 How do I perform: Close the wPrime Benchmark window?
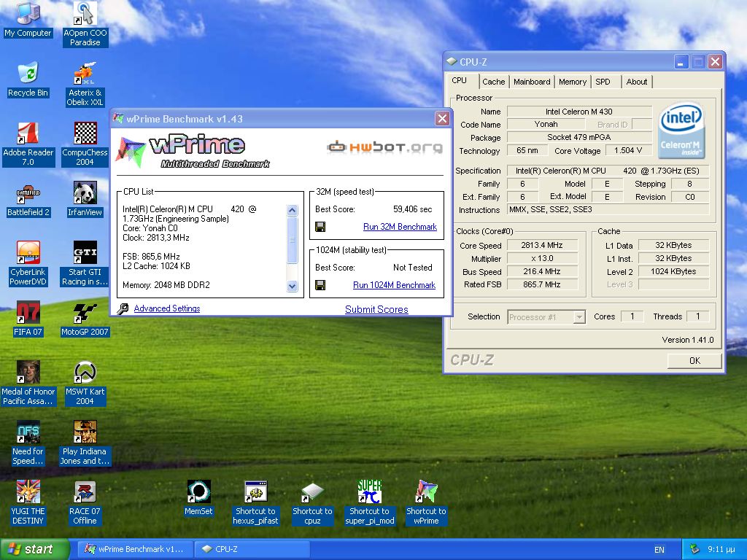442,119
